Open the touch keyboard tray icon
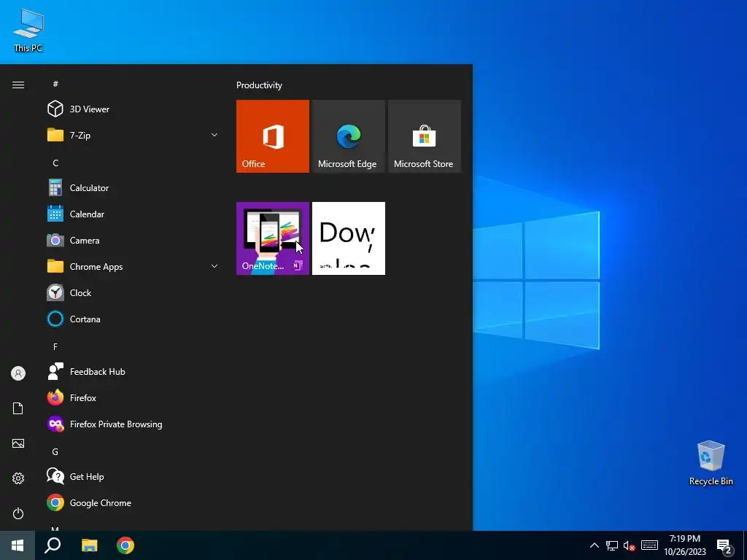This screenshot has height=560, width=747. [649, 545]
